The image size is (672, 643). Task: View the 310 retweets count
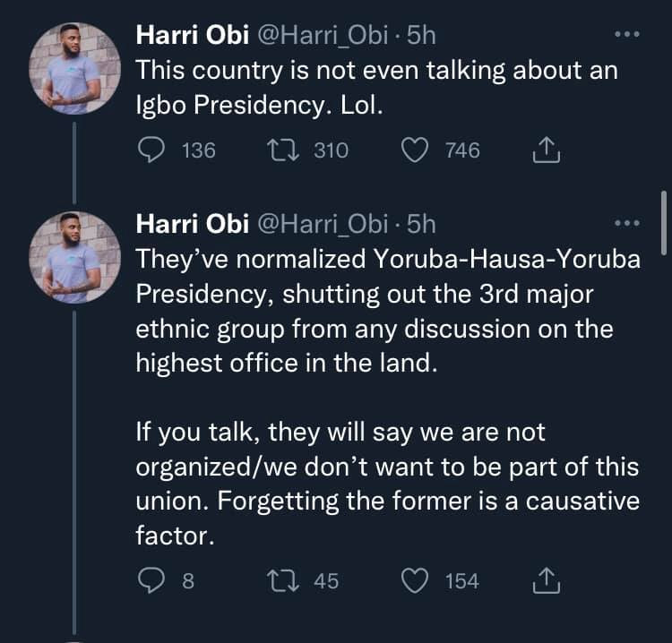[331, 150]
